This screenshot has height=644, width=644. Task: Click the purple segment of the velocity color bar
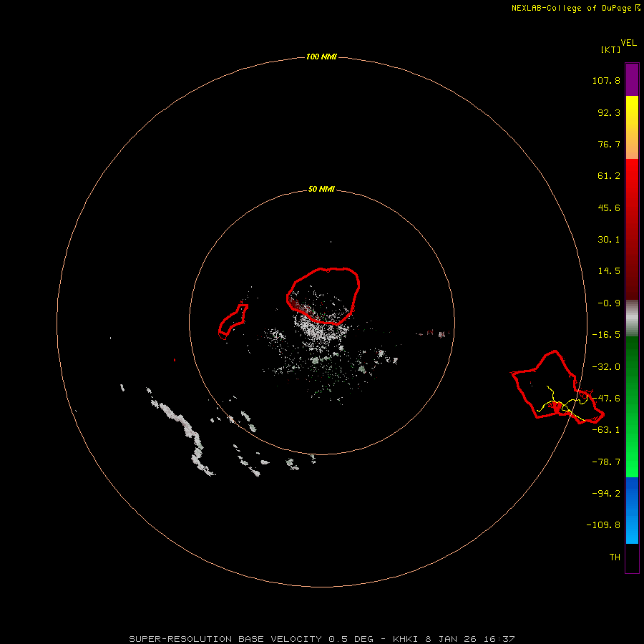pos(632,79)
